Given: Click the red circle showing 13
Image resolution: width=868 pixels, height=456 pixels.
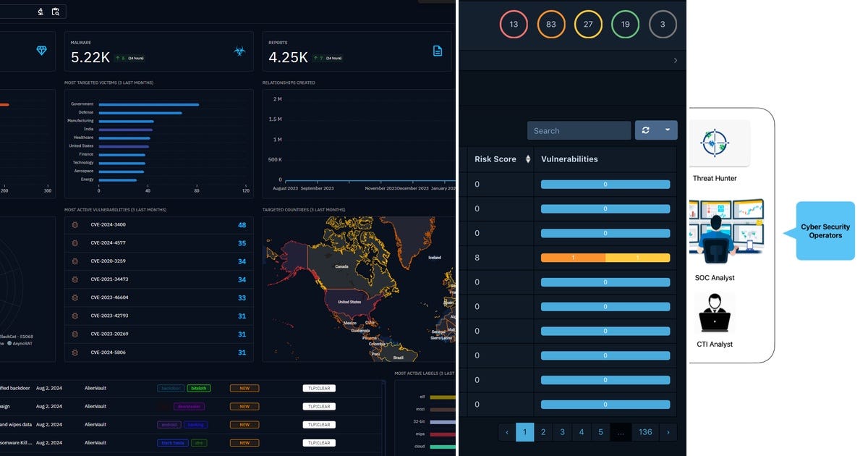Looking at the screenshot, I should 514,24.
